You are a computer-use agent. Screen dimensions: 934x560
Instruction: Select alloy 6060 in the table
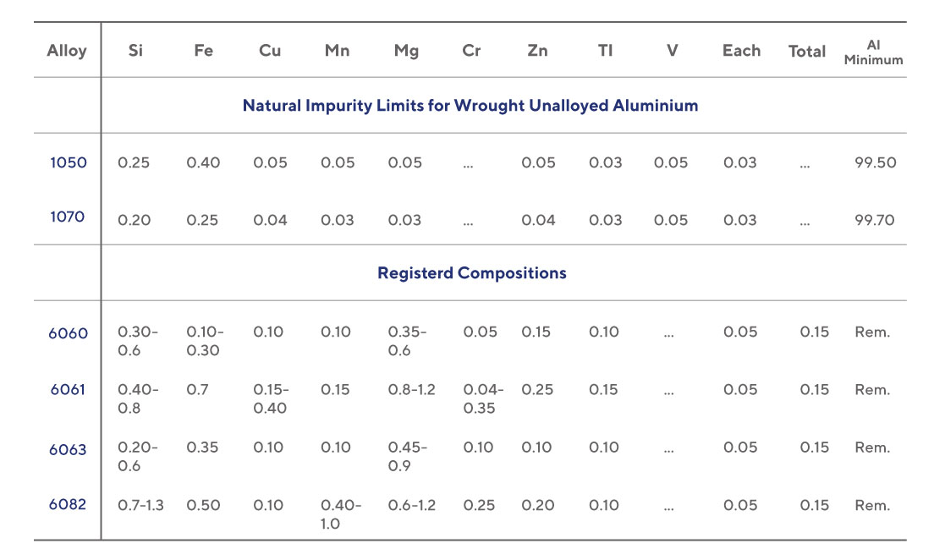click(68, 332)
